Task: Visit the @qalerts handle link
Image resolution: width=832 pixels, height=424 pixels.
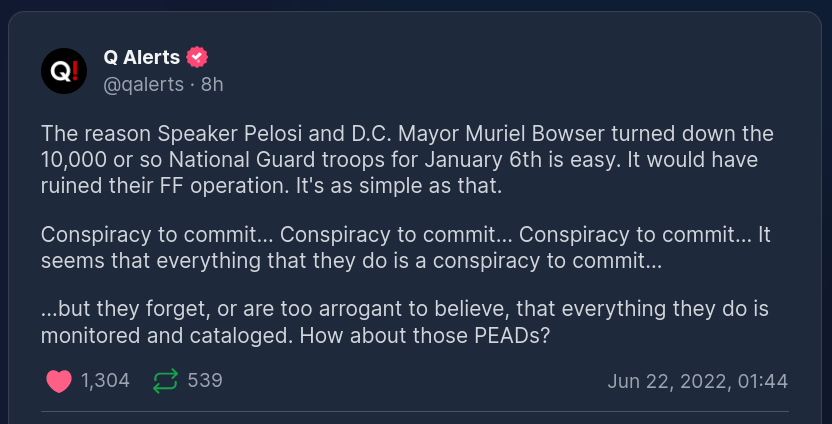Action: (x=143, y=84)
